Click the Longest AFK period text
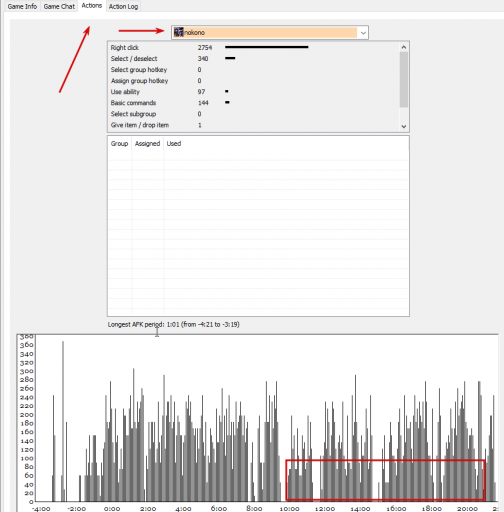504x512 pixels. coord(173,324)
